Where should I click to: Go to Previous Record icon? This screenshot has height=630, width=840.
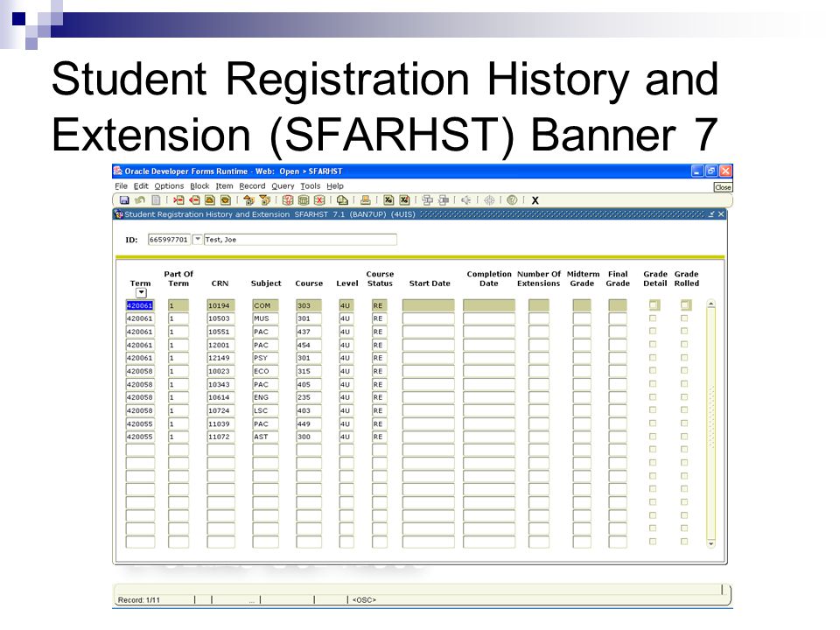pyautogui.click(x=210, y=200)
